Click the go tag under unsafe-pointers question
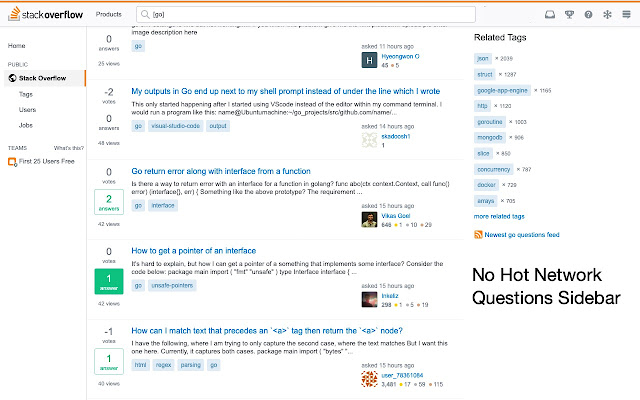 138,285
